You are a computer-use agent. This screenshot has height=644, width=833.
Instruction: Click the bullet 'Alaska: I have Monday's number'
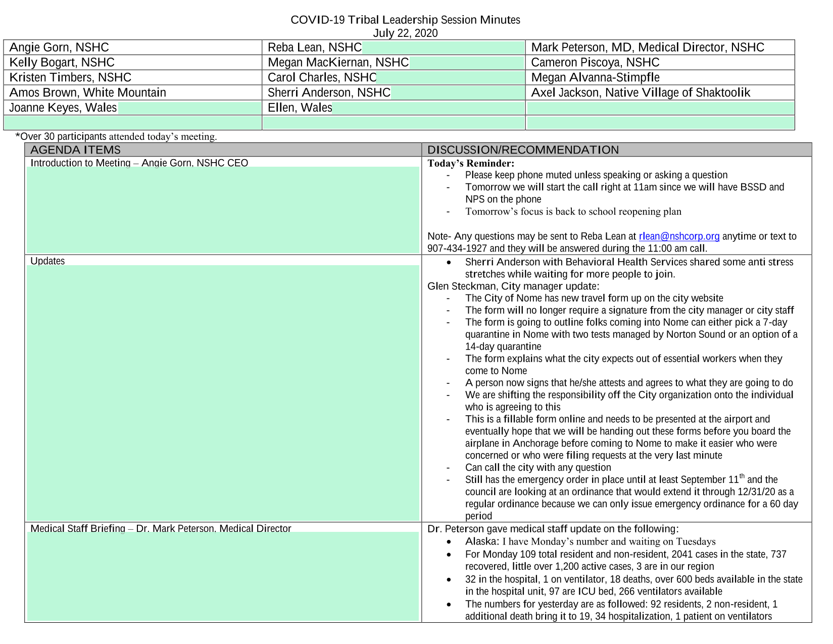[591, 542]
